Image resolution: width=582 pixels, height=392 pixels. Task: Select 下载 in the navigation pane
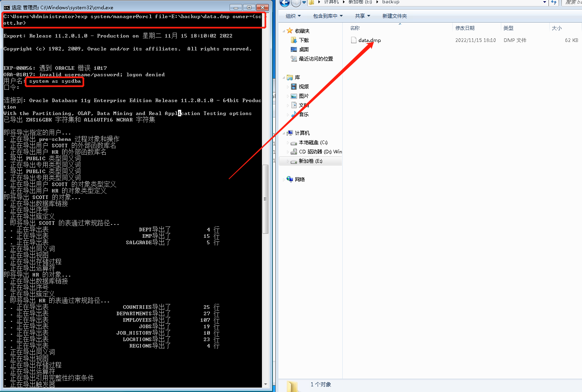click(x=304, y=40)
